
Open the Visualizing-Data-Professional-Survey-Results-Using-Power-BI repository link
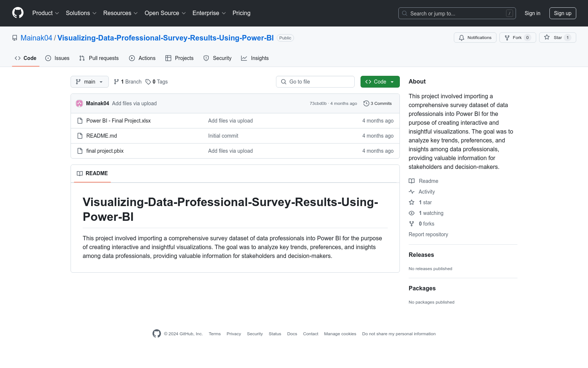coord(165,38)
